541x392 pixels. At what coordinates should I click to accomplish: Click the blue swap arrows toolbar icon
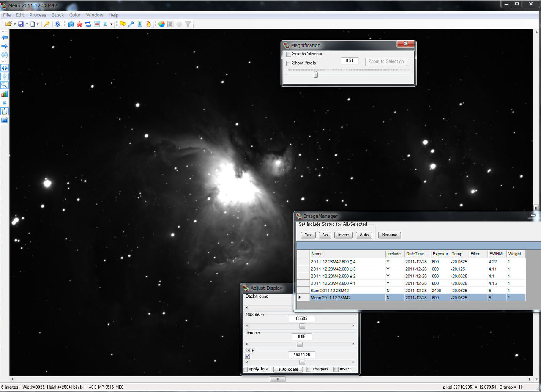tap(88, 24)
